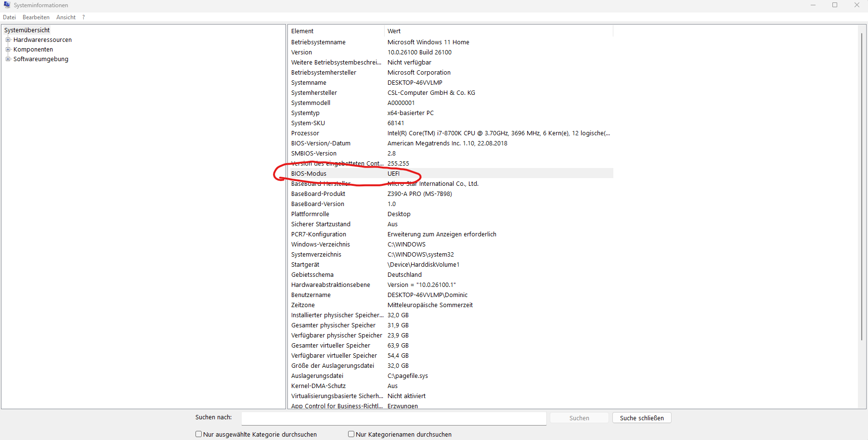Click the Intel Core i7-8700K value

tap(499, 133)
